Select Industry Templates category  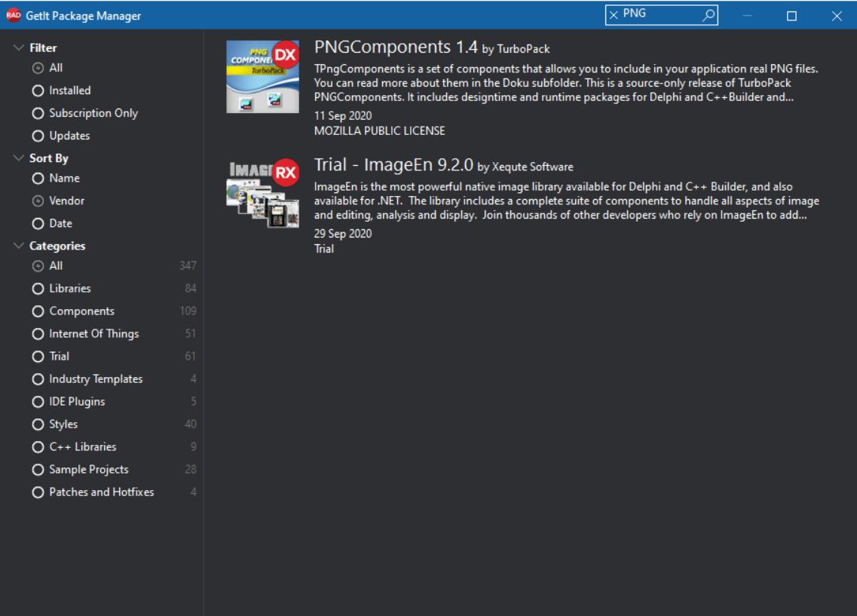(x=87, y=378)
